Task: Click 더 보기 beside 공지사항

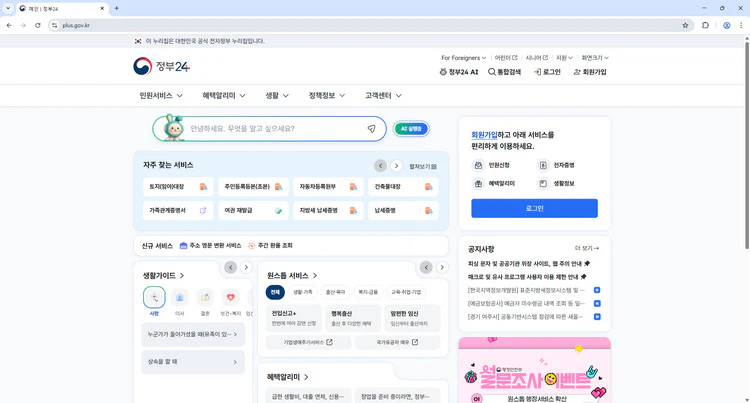Action: pyautogui.click(x=587, y=248)
